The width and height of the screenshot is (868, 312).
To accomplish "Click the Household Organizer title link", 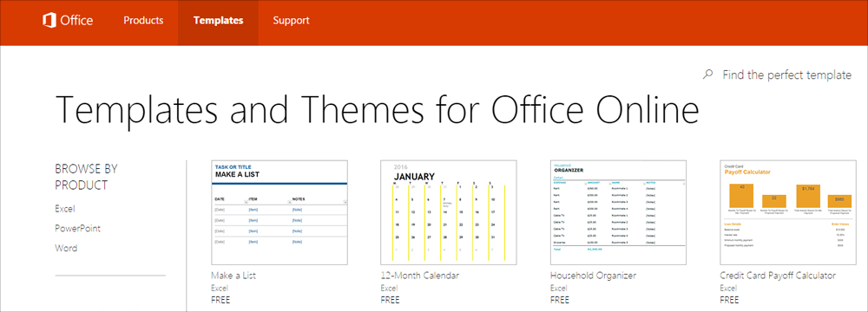I will pyautogui.click(x=594, y=275).
